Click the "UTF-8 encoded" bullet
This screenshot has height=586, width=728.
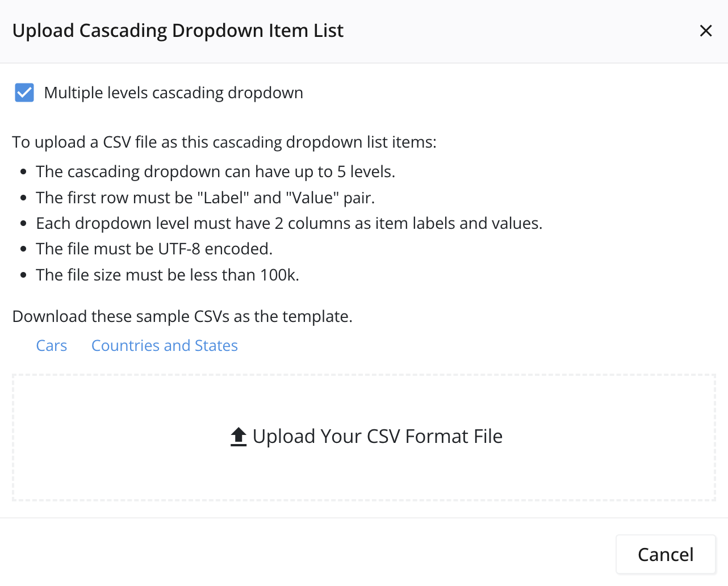click(x=154, y=249)
